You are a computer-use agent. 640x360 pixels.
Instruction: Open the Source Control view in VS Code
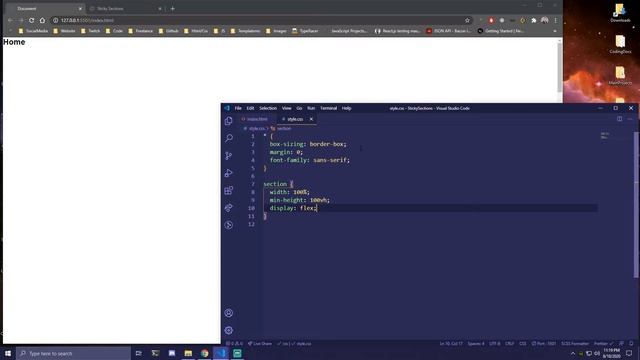[x=229, y=156]
